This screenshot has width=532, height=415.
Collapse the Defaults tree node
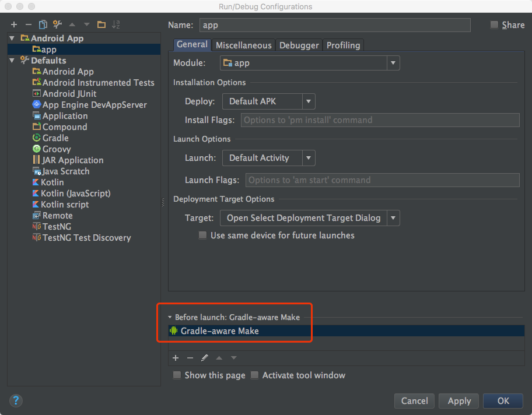pyautogui.click(x=12, y=61)
